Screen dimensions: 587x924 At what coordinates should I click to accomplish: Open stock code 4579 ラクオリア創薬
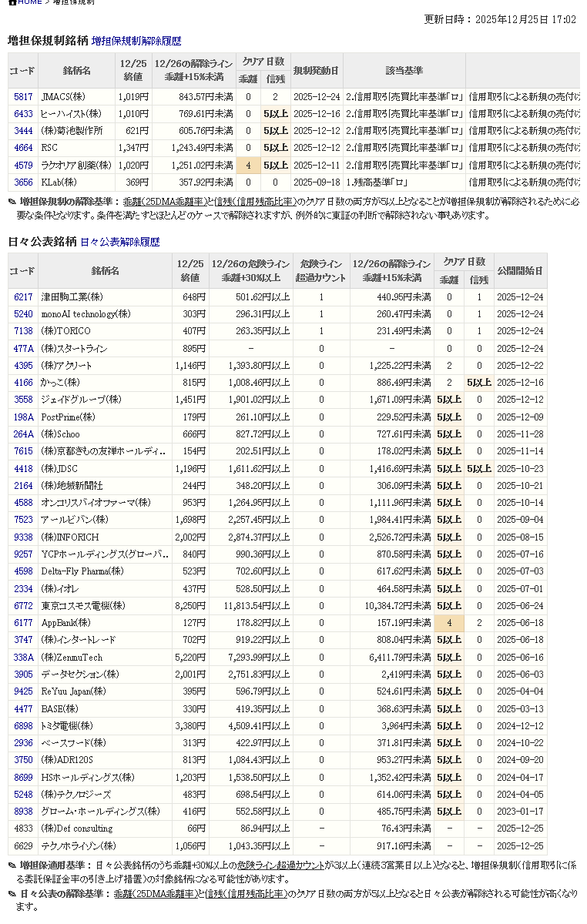click(23, 165)
